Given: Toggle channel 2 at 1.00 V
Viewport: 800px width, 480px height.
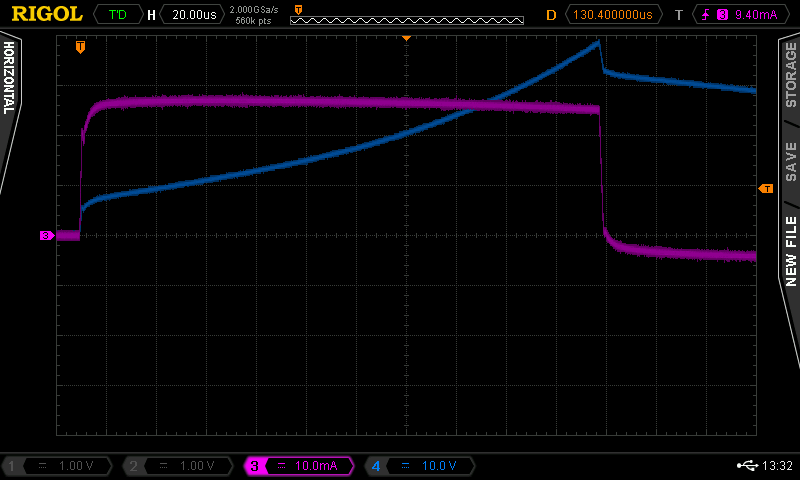Looking at the screenshot, I should (x=181, y=466).
